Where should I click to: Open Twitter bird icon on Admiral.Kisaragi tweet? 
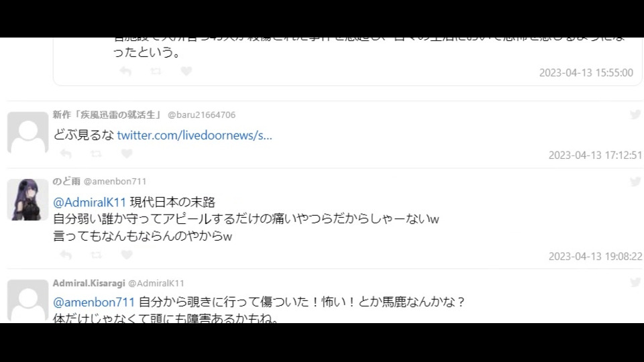tap(635, 282)
